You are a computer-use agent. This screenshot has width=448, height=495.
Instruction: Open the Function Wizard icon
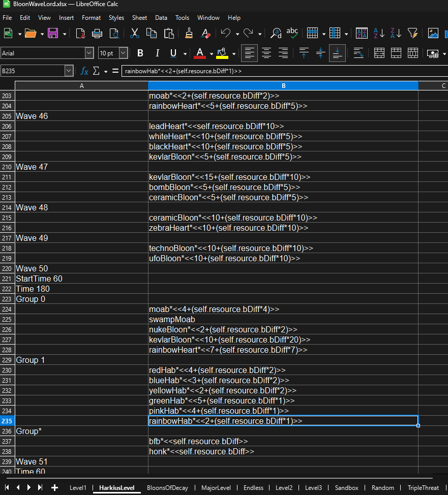point(84,71)
